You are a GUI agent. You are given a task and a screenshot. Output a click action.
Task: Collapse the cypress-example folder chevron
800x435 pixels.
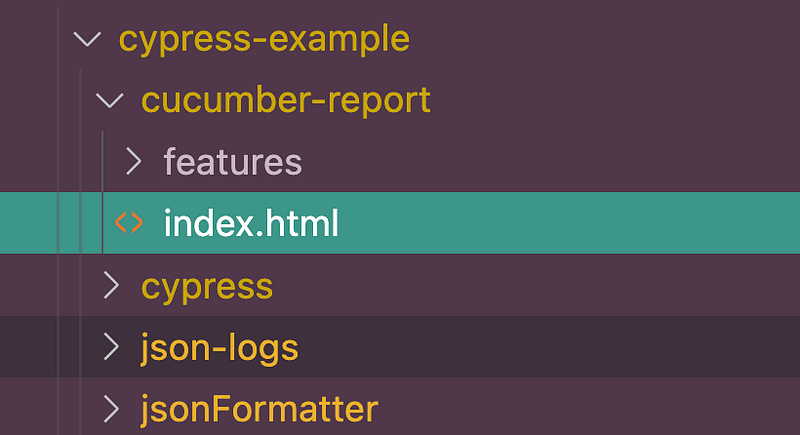[89, 40]
